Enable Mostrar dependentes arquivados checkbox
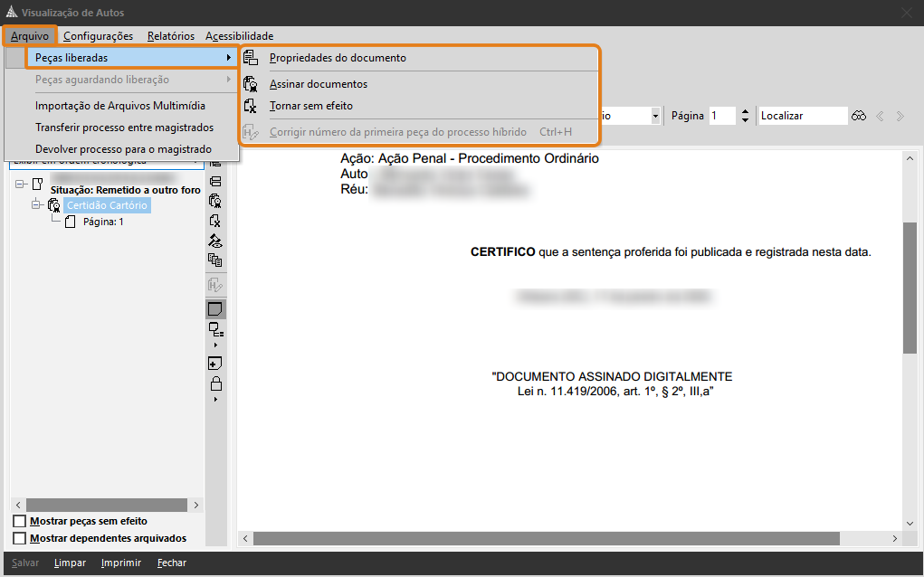The height and width of the screenshot is (577, 924). (19, 538)
